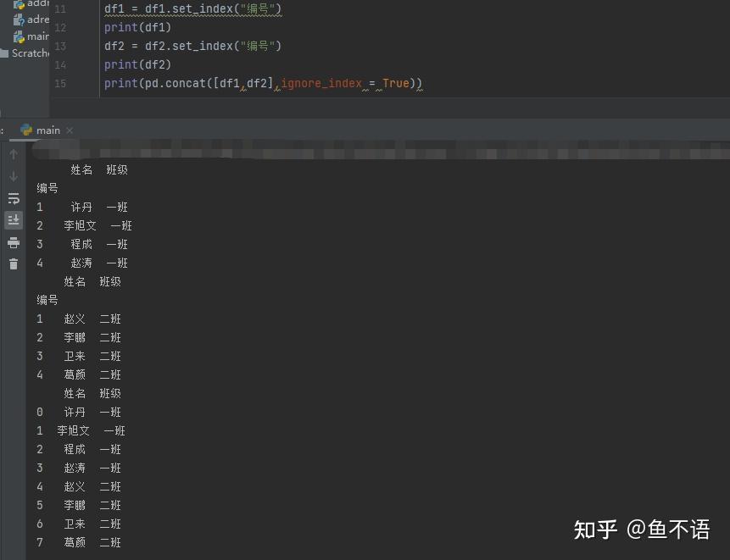The width and height of the screenshot is (730, 560).
Task: Switch to the main run tab
Action: tap(46, 130)
